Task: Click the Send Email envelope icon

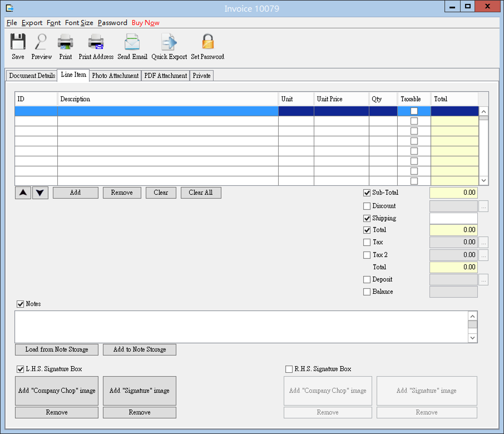Action: (x=132, y=42)
